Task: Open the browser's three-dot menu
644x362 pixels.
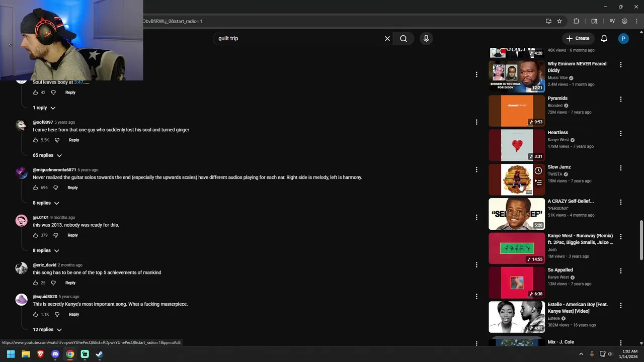Action: click(636, 21)
